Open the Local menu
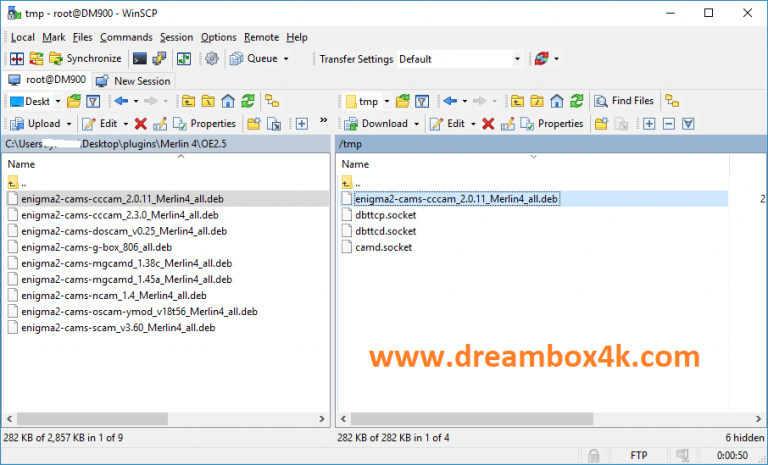The image size is (768, 465). tap(23, 37)
